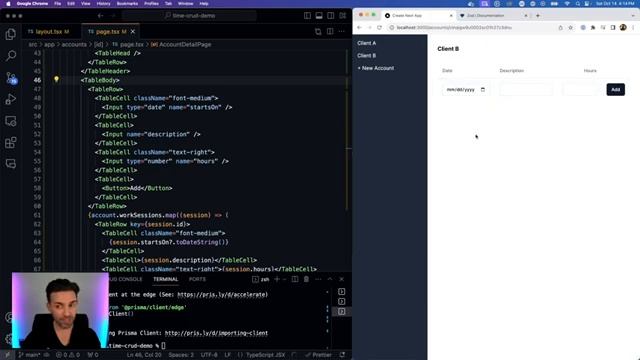Open the pris.ly/d/accelerate terminal link
The image size is (640, 360).
[222, 294]
